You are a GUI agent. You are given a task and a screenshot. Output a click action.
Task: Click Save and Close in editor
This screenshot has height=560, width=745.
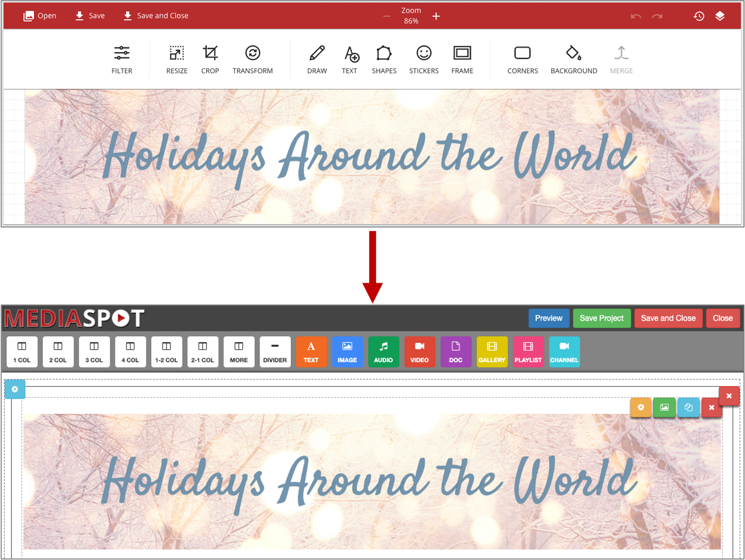156,16
